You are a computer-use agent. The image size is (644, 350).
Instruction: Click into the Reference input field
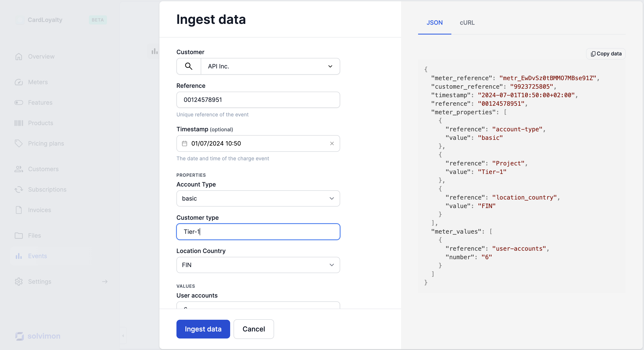pos(258,100)
